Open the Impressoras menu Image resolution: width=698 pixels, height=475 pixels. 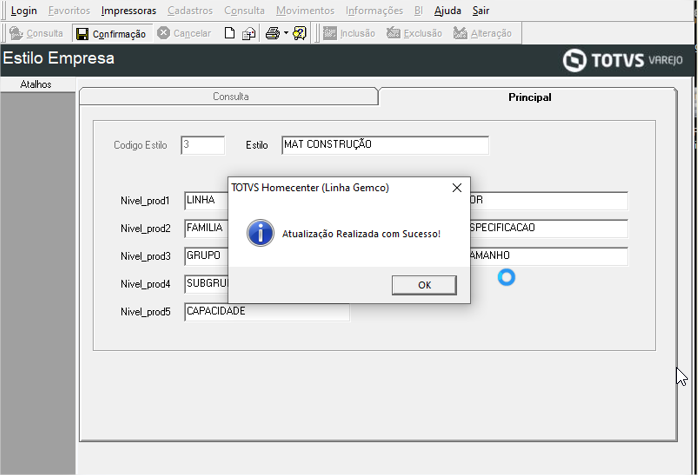129,10
